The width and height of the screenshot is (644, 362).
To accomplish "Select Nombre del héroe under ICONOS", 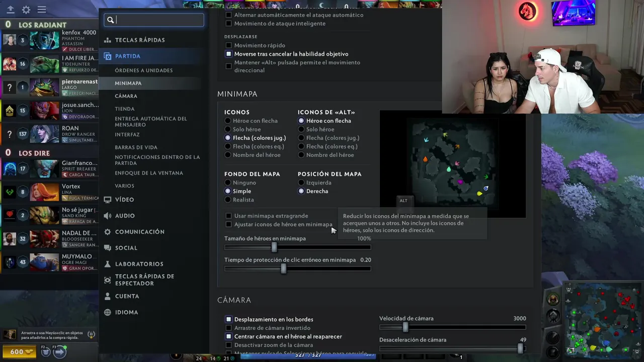I will point(228,155).
